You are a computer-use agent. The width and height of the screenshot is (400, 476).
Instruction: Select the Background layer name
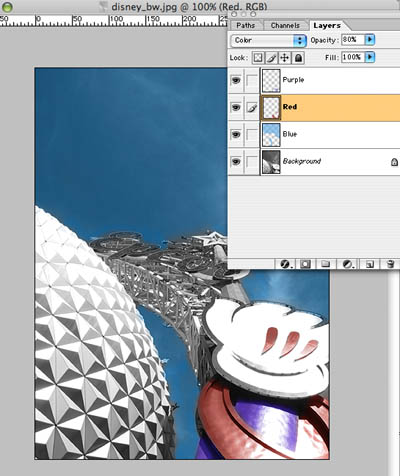302,161
